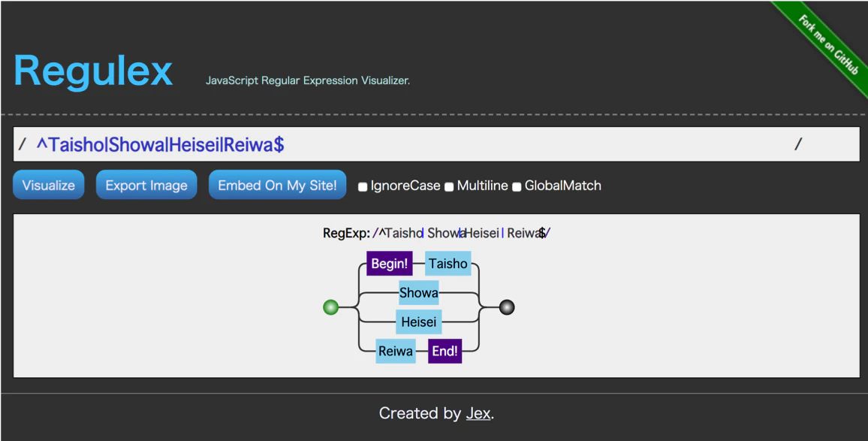Open Embed On My Site!
Screen dimensions: 868x441
coord(277,185)
